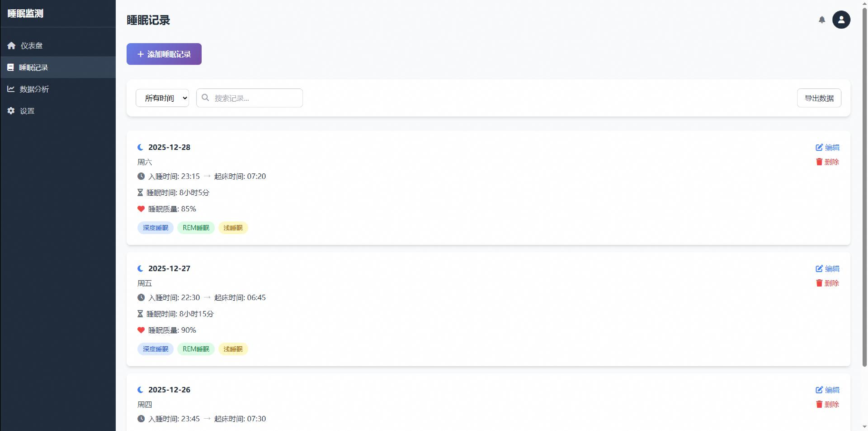The width and height of the screenshot is (868, 431).
Task: Click edit icon on 2025-12-28 record
Action: coord(819,147)
